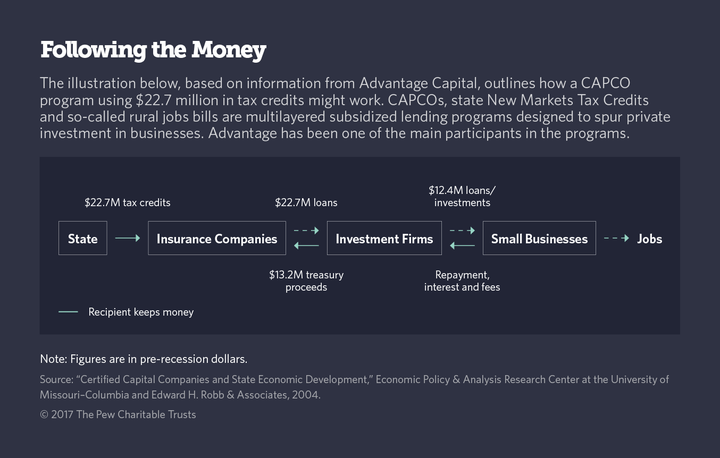Select the Small Businesses box
Screen dimensions: 720x458
coord(540,238)
